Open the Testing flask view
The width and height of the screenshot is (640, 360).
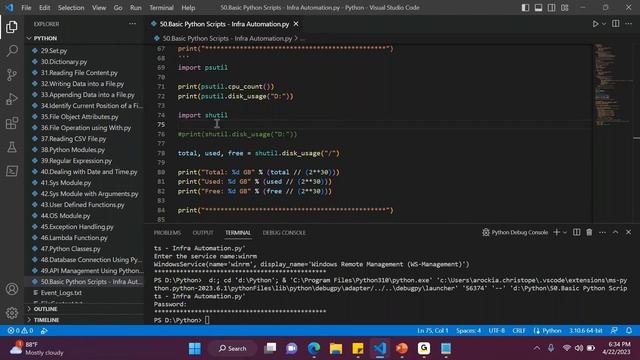point(12,147)
